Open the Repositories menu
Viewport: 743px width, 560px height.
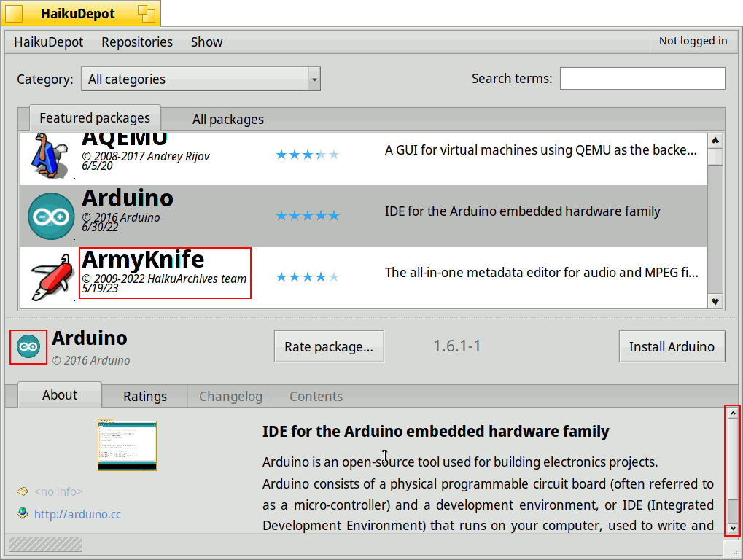point(137,42)
